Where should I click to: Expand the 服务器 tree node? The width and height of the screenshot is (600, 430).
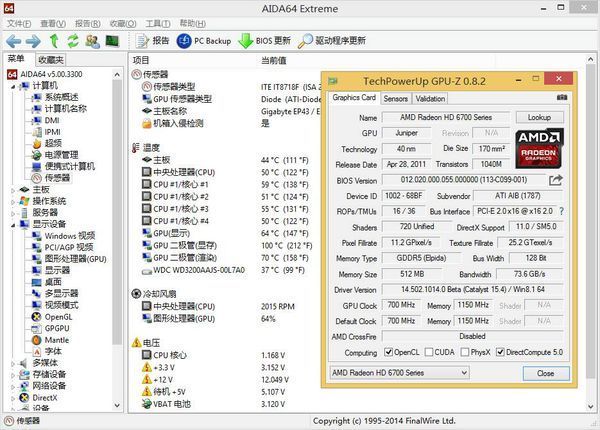point(13,213)
